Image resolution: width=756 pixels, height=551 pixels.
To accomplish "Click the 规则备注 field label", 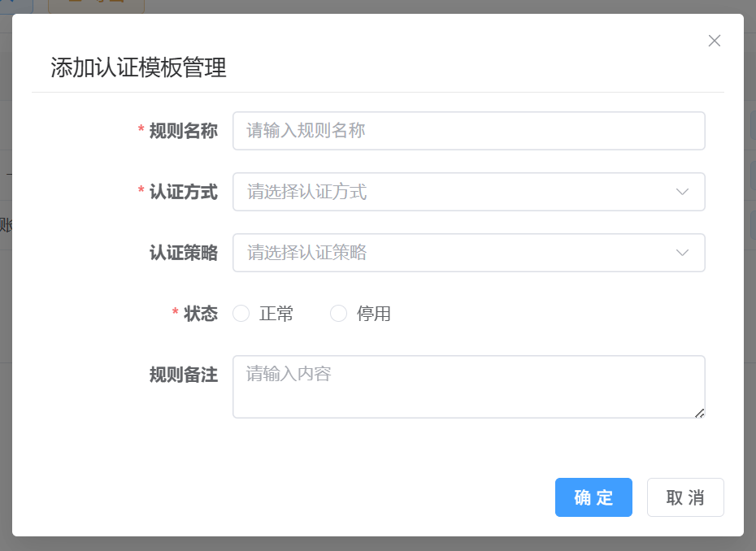I will 183,375.
